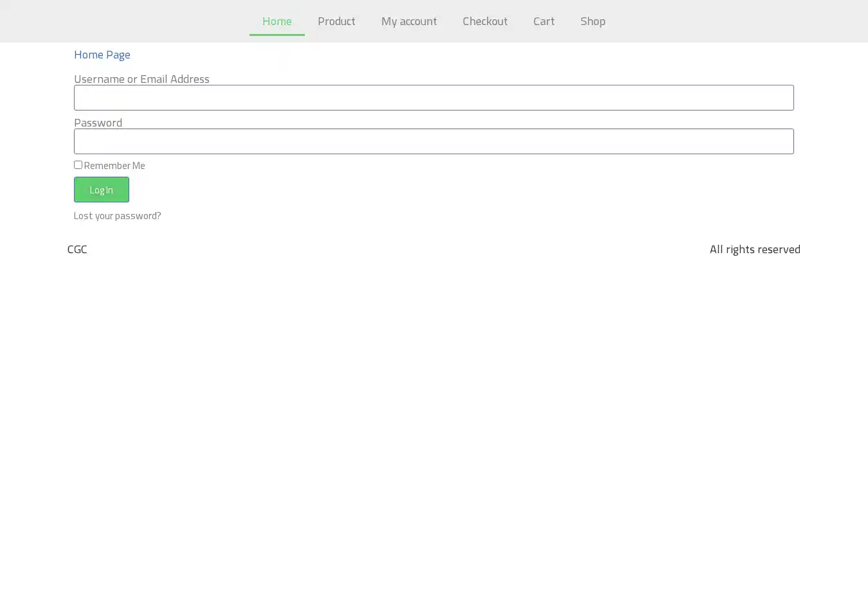The height and width of the screenshot is (604, 868).
Task: Click the All rights reserved footer text
Action: [x=754, y=249]
